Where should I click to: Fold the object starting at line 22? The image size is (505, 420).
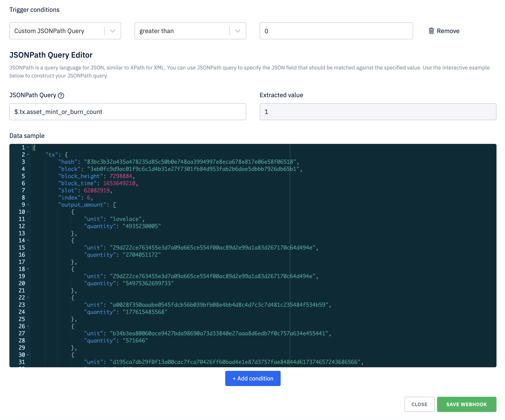28,298
